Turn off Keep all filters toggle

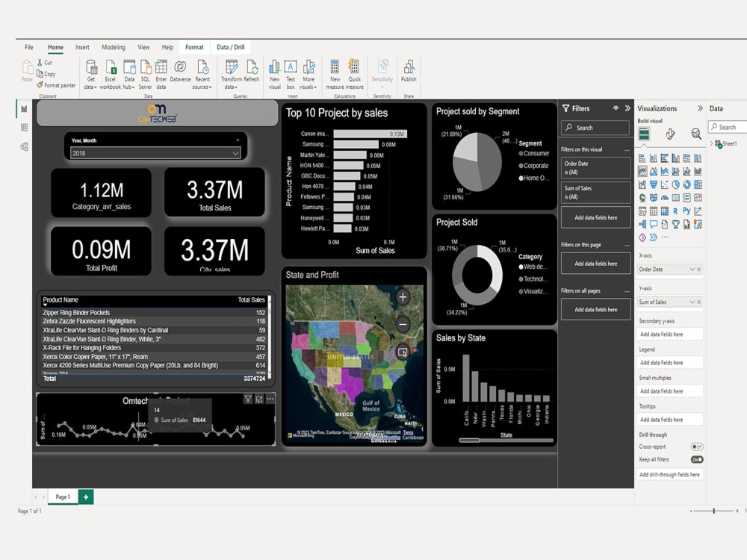pyautogui.click(x=696, y=459)
